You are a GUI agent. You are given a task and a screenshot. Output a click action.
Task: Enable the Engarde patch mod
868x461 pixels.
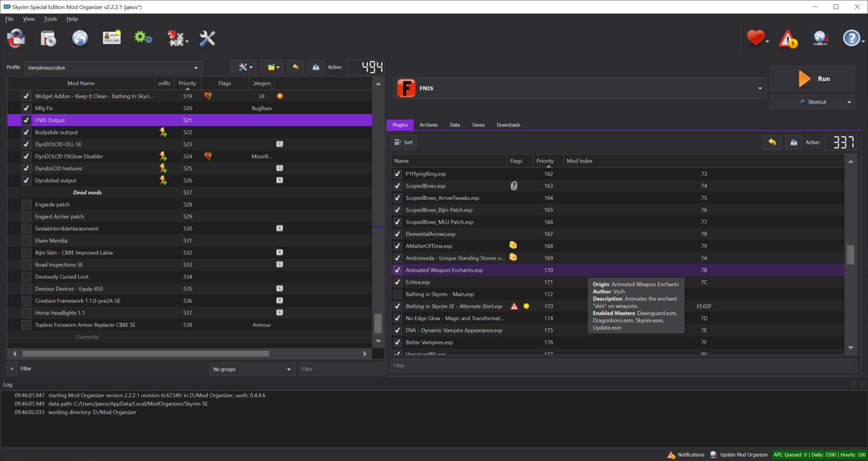tap(26, 204)
